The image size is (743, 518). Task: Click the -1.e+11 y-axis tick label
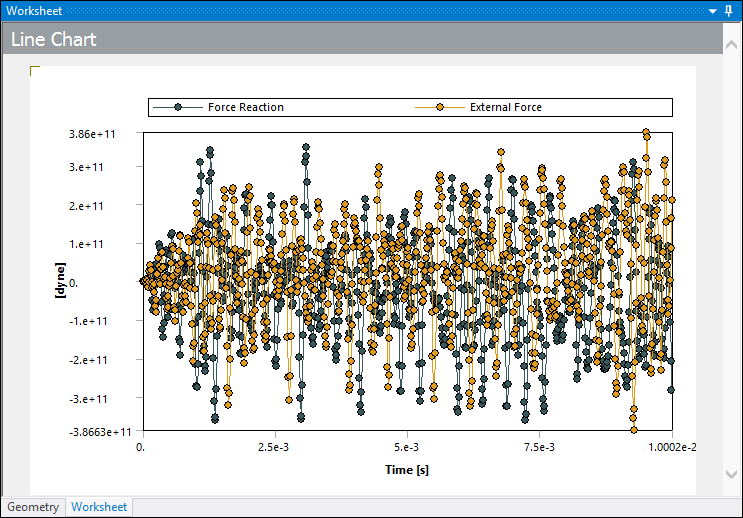tap(88, 321)
